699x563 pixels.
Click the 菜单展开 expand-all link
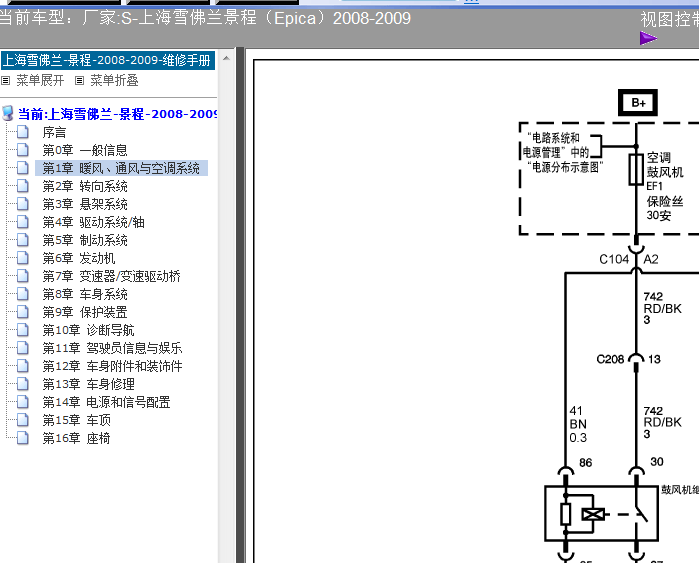click(x=40, y=81)
